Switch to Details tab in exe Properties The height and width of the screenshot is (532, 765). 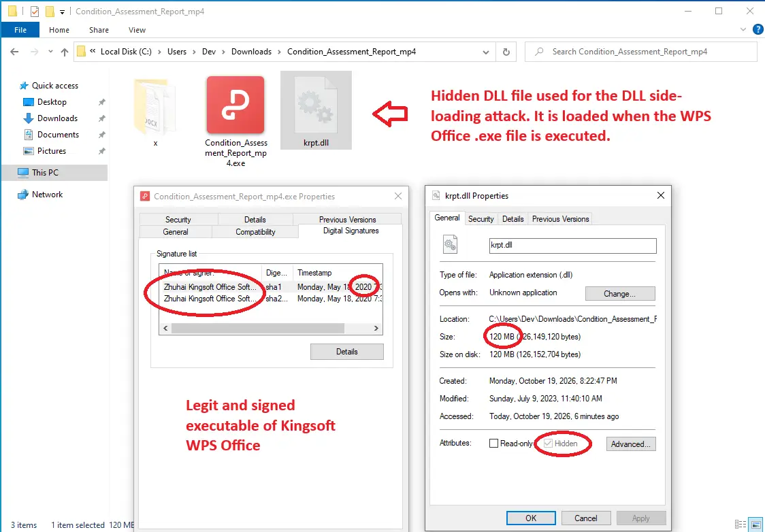255,220
